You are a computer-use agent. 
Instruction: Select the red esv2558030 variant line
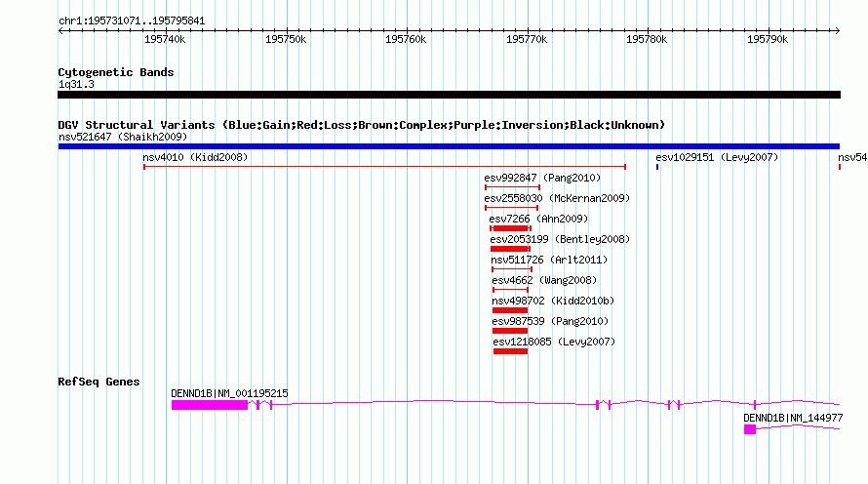(511, 208)
